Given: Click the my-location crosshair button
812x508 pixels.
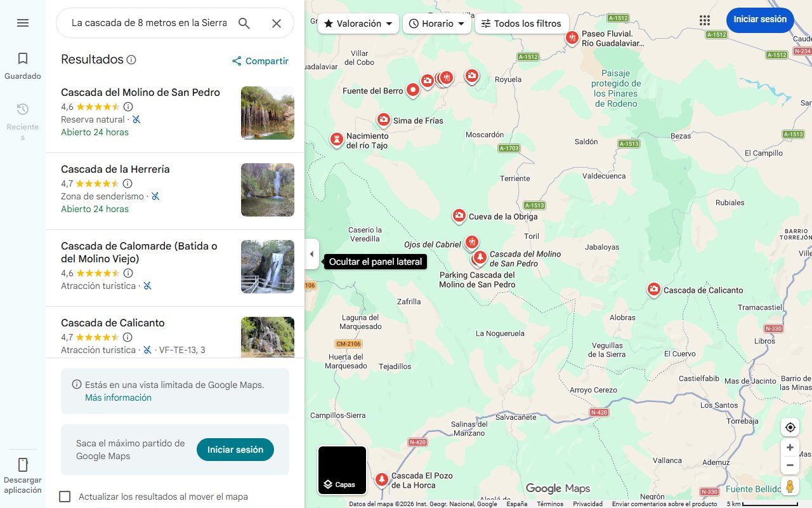Looking at the screenshot, I should pyautogui.click(x=790, y=427).
